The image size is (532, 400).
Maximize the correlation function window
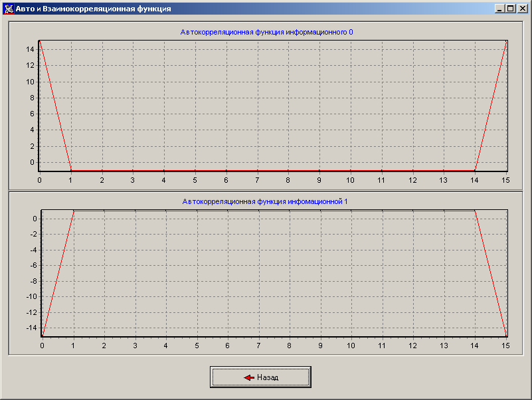tap(510, 9)
